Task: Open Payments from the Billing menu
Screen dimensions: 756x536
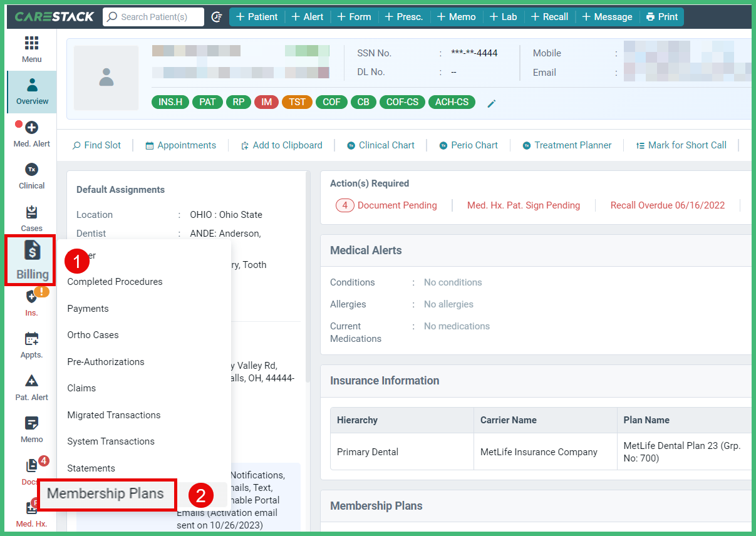Action: point(88,308)
